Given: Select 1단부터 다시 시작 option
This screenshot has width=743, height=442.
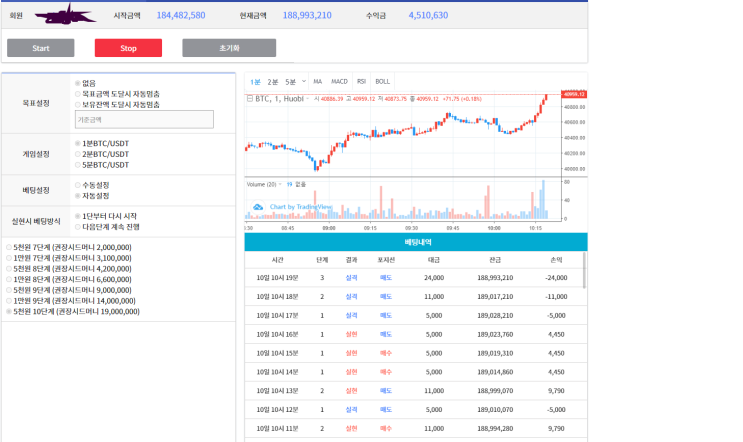Looking at the screenshot, I should (78, 216).
